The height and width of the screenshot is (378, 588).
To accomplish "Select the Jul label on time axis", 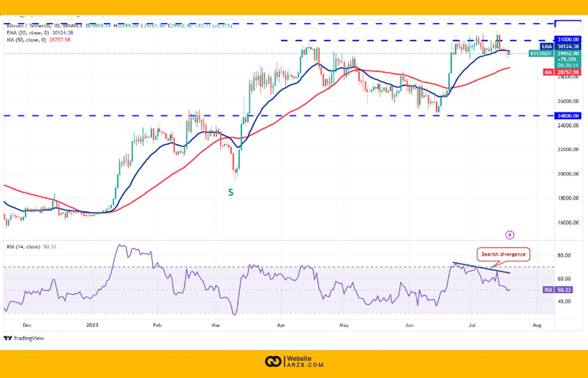I will (x=472, y=326).
